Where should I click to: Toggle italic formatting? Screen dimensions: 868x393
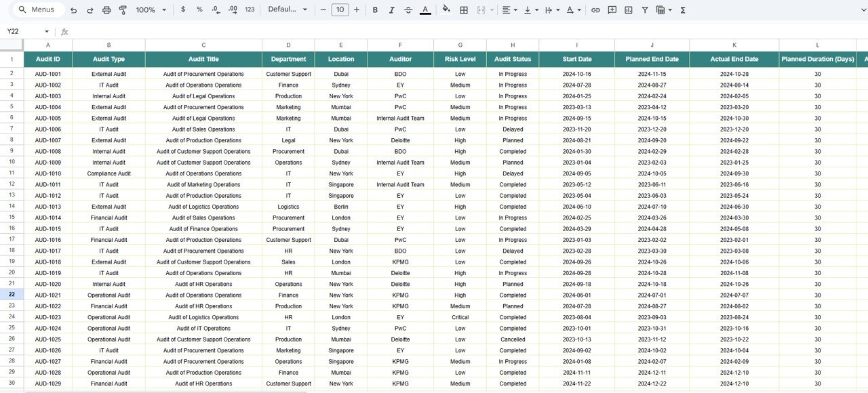[x=392, y=9]
